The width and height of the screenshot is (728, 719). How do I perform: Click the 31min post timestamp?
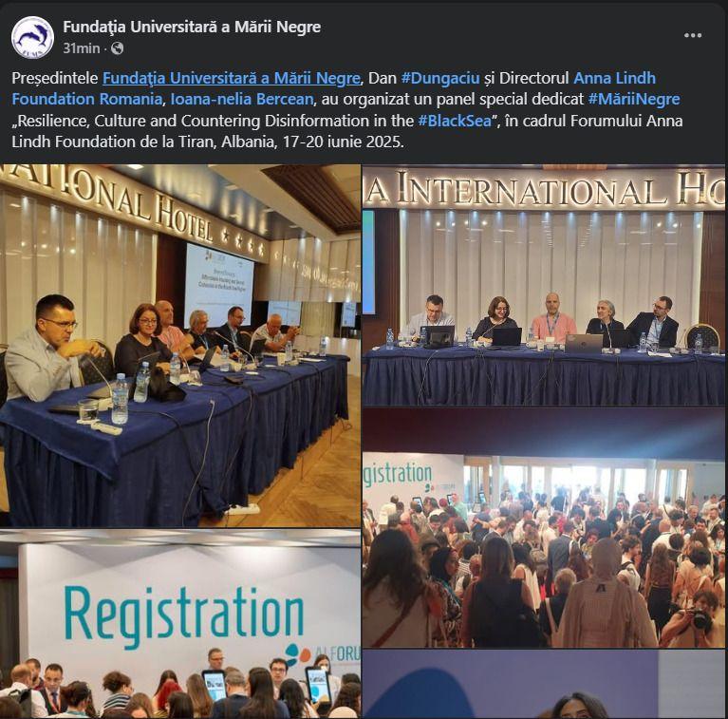click(82, 48)
